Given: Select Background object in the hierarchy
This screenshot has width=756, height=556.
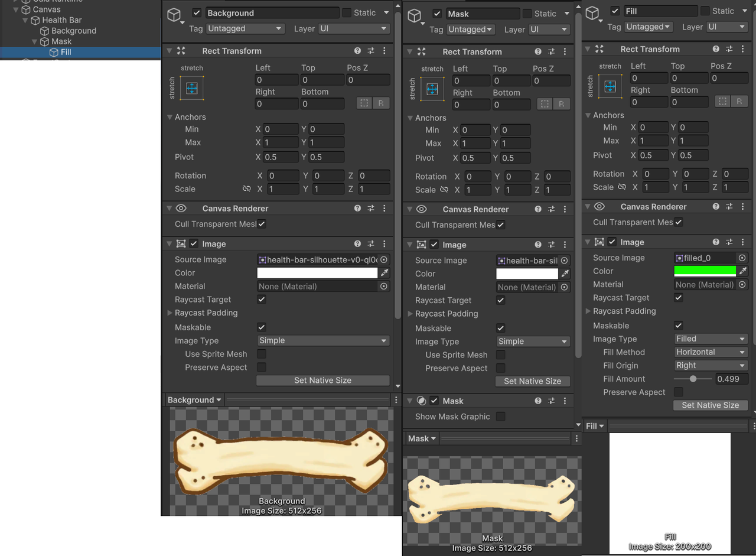Looking at the screenshot, I should [x=74, y=31].
